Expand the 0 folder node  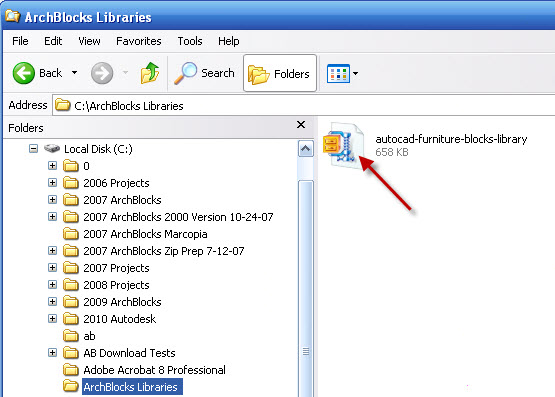pos(52,165)
